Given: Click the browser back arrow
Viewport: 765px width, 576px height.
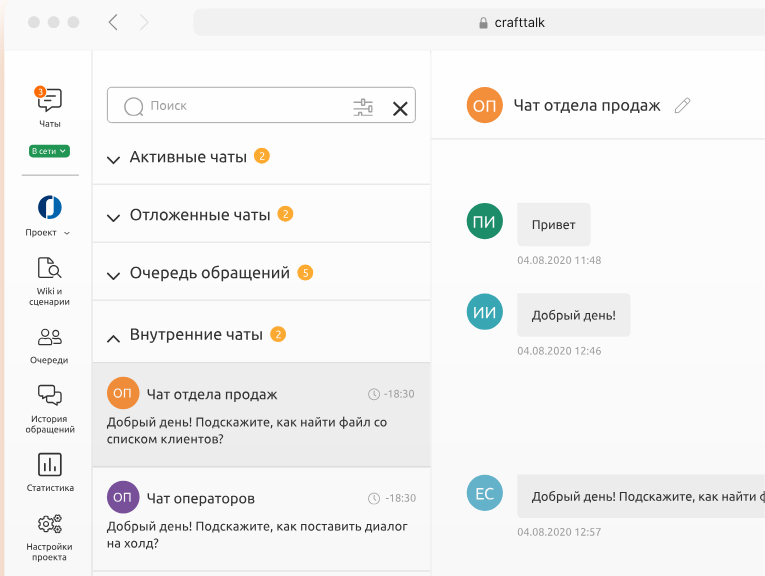Looking at the screenshot, I should (113, 22).
